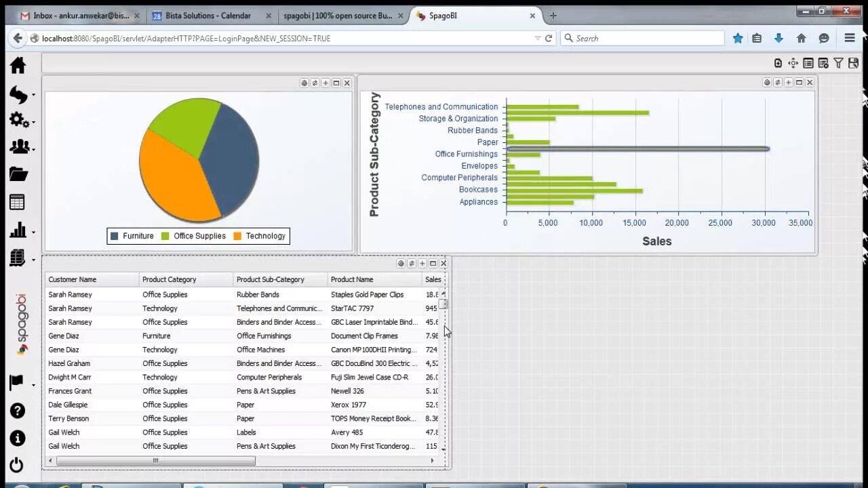
Task: Open URL history dropdown in address bar
Action: point(538,39)
